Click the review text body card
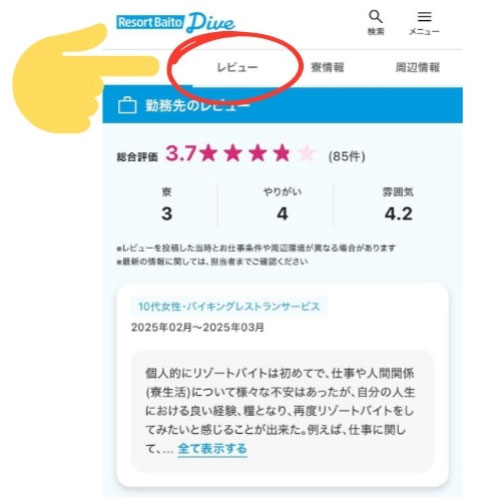Viewport: 478px width, 497px height. 282,411
